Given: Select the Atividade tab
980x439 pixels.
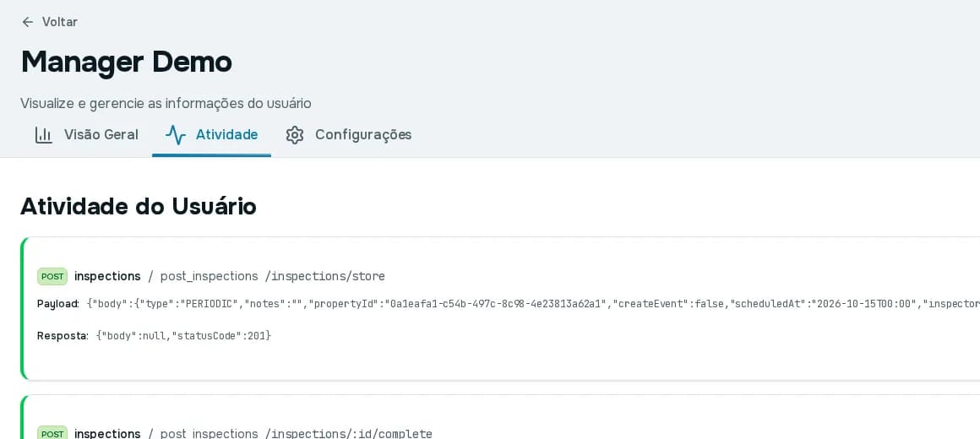Looking at the screenshot, I should [x=211, y=135].
